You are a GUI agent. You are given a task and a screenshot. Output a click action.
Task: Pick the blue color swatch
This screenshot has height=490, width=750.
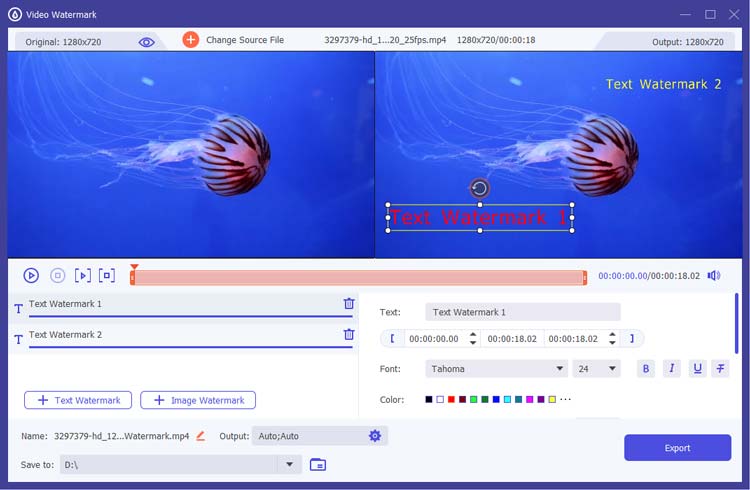click(x=496, y=399)
